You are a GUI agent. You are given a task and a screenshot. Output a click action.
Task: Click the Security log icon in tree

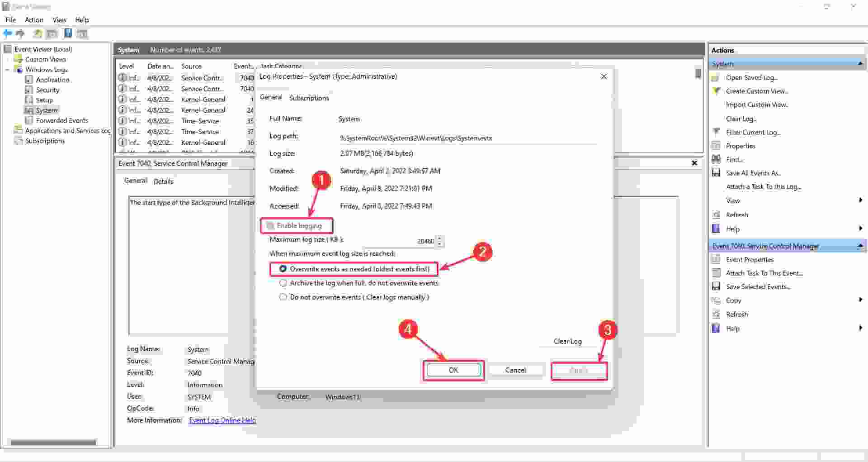tap(29, 90)
